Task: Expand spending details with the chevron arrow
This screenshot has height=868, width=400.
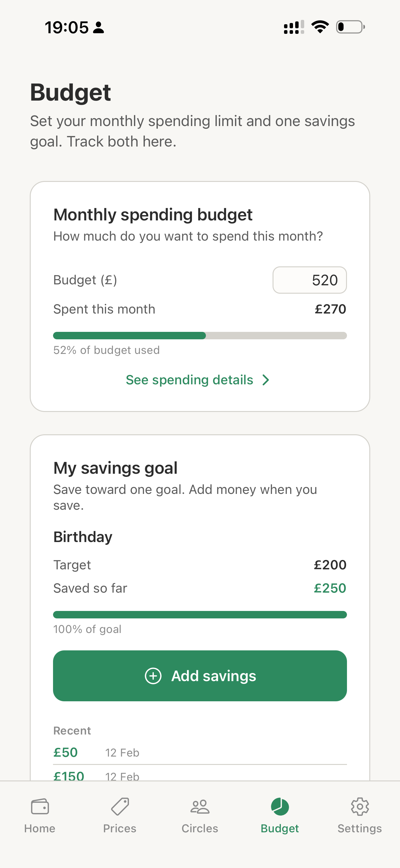Action: click(x=266, y=380)
